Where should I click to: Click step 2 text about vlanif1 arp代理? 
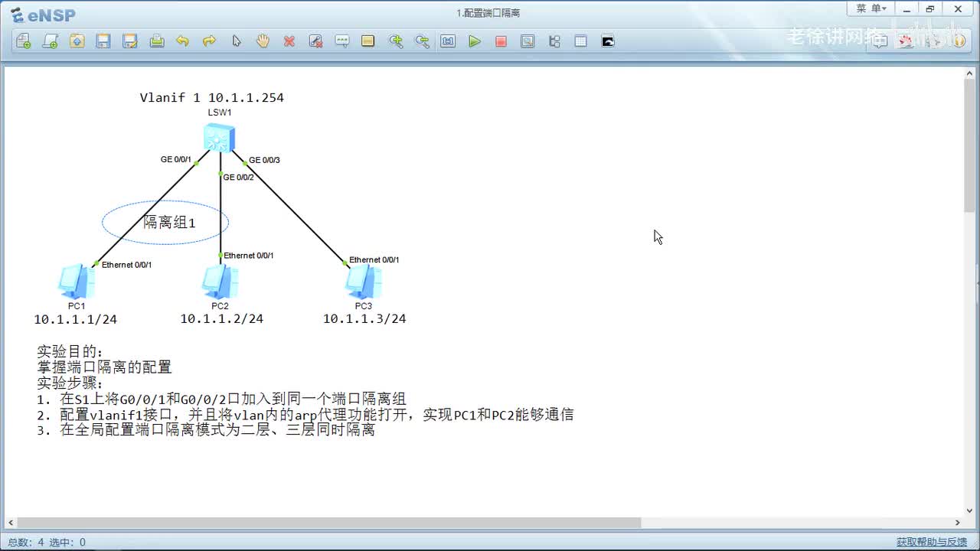pos(305,415)
